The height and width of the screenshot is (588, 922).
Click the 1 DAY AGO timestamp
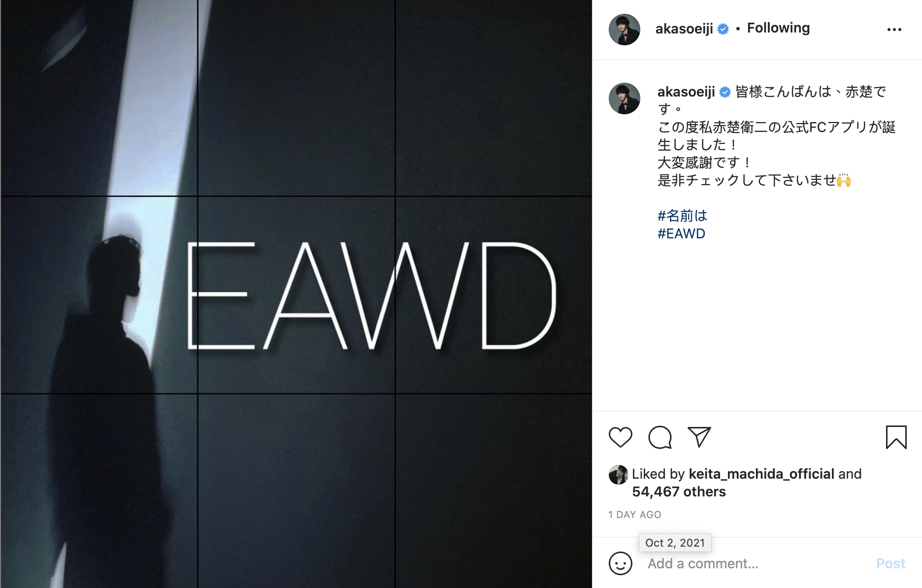[x=634, y=515]
